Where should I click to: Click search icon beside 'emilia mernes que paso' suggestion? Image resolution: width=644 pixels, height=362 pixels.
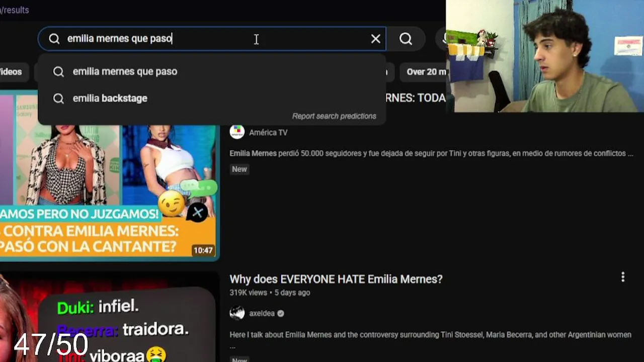click(x=58, y=72)
